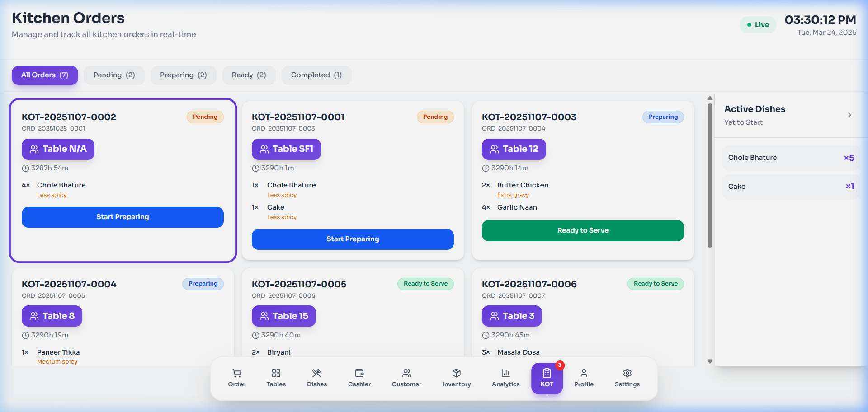Screen dimensions: 868x412
Task: Click scrollbar down arrow in orders list
Action: [710, 361]
